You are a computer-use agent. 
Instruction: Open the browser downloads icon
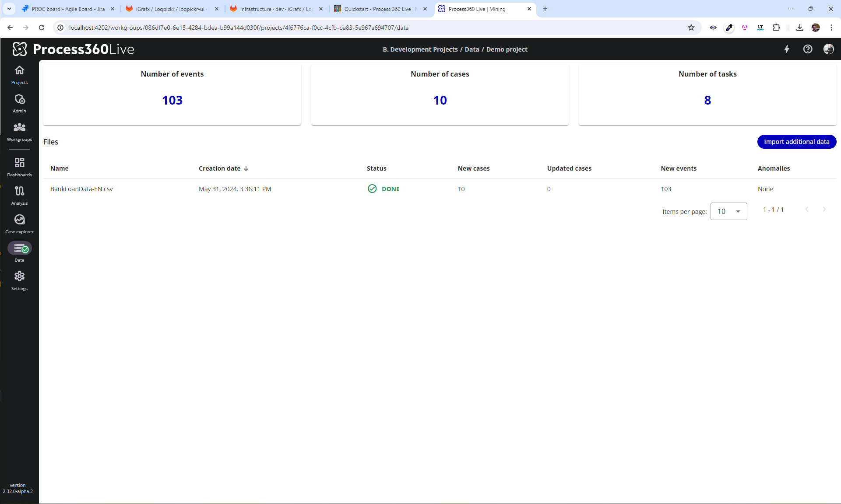[x=799, y=28]
